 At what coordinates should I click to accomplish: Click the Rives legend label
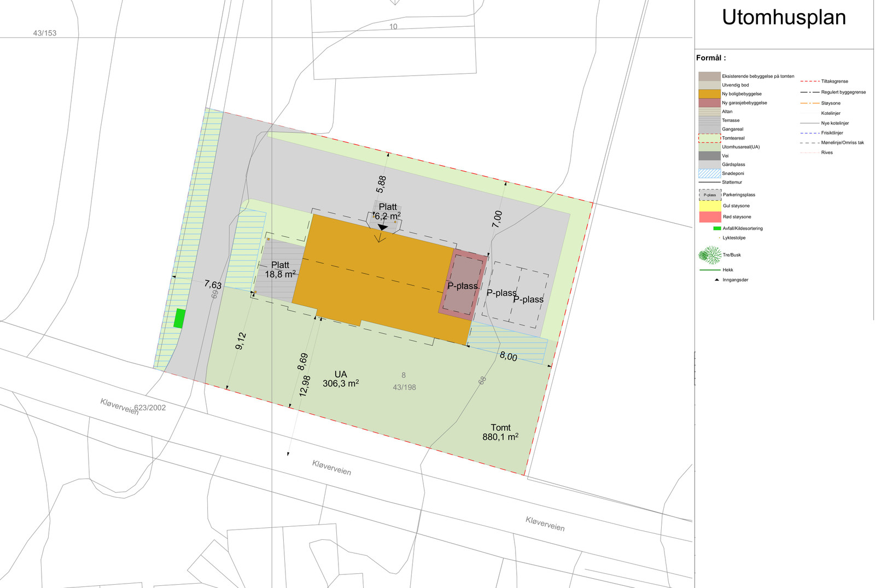(x=827, y=153)
